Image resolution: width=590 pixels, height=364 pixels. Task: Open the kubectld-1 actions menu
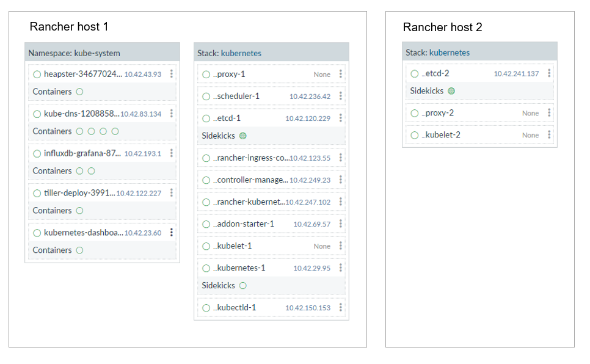tap(341, 308)
